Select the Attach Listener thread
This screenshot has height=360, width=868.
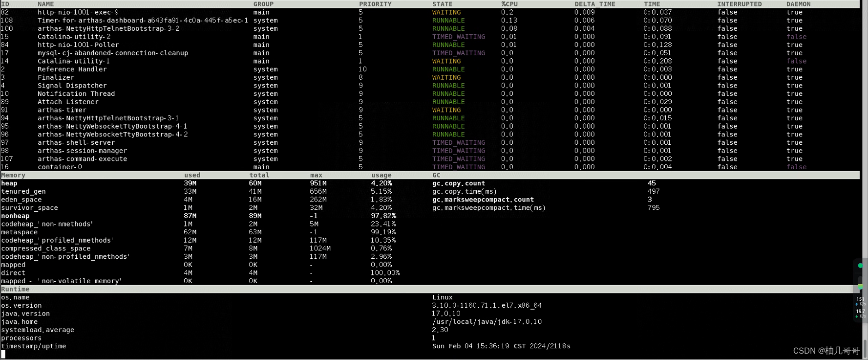tap(68, 102)
